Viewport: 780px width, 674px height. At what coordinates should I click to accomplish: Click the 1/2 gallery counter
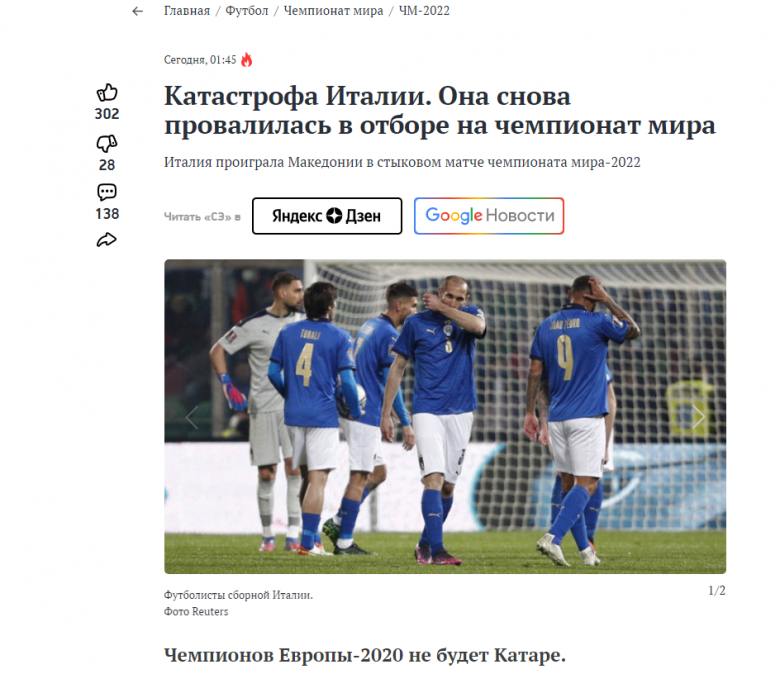click(x=717, y=590)
